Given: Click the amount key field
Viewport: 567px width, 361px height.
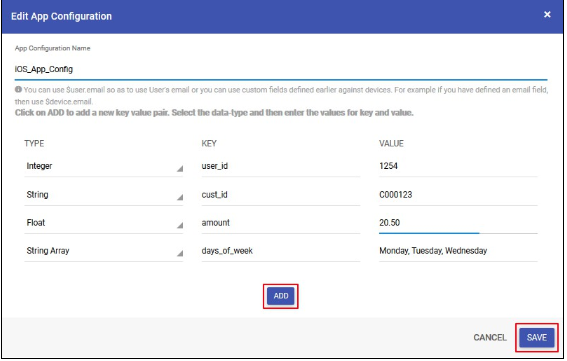Looking at the screenshot, I should (281, 223).
